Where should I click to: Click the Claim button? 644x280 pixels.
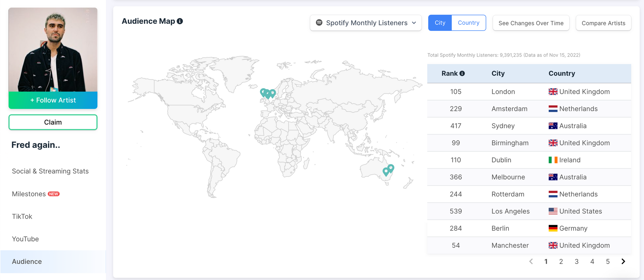53,122
